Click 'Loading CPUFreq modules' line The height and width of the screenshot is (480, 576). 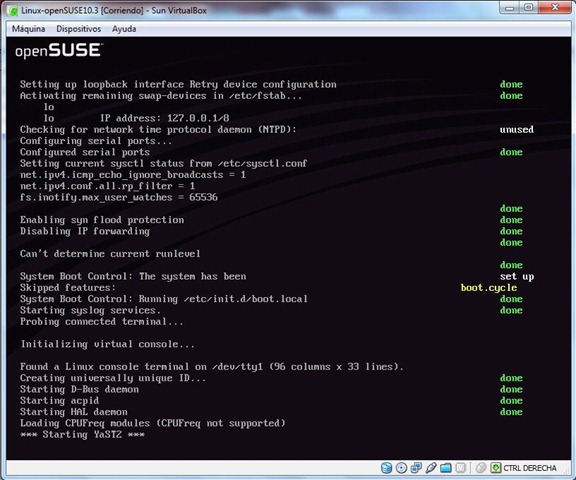tap(152, 423)
